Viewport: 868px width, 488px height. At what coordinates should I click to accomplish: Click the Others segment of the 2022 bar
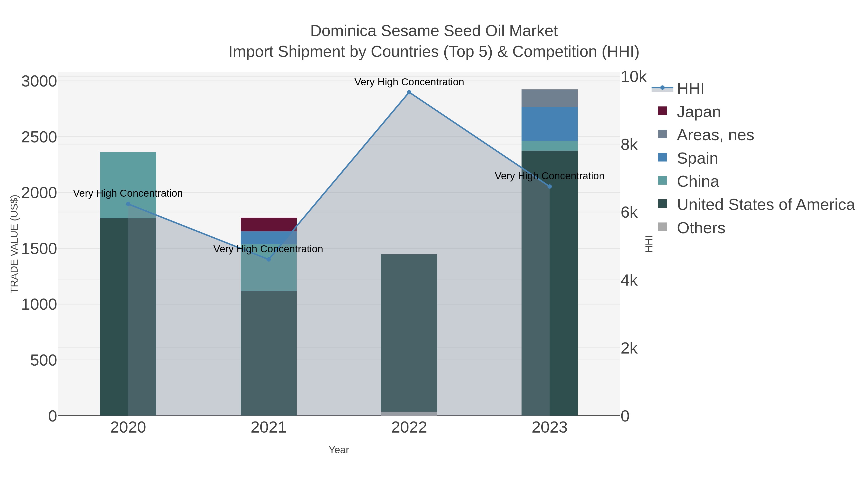pyautogui.click(x=409, y=414)
